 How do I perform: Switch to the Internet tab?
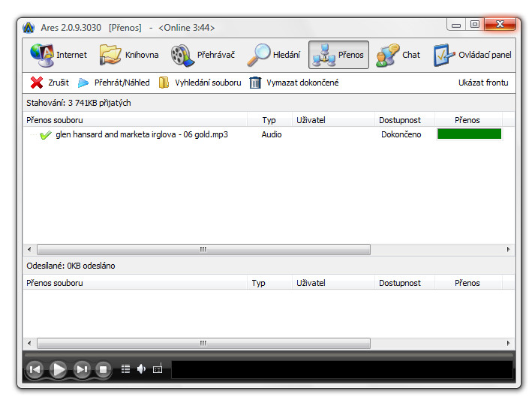pyautogui.click(x=59, y=55)
